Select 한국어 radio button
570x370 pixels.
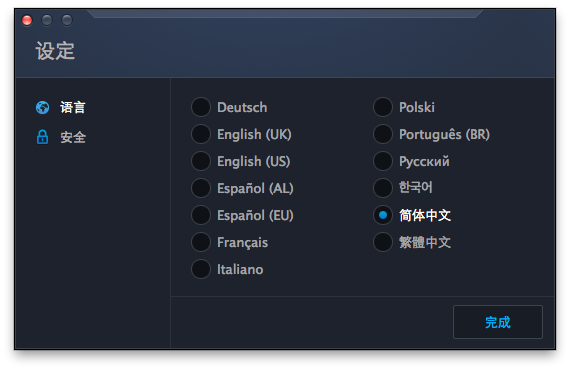(x=383, y=188)
